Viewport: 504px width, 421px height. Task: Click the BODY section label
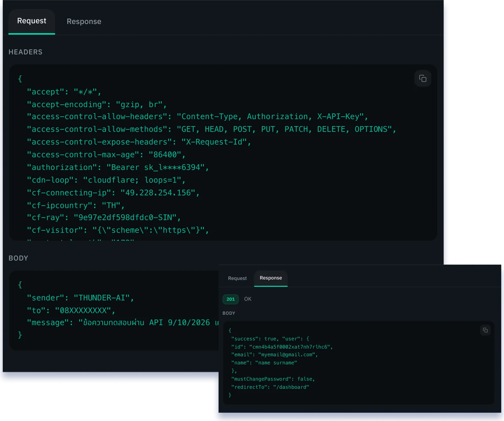click(x=19, y=258)
